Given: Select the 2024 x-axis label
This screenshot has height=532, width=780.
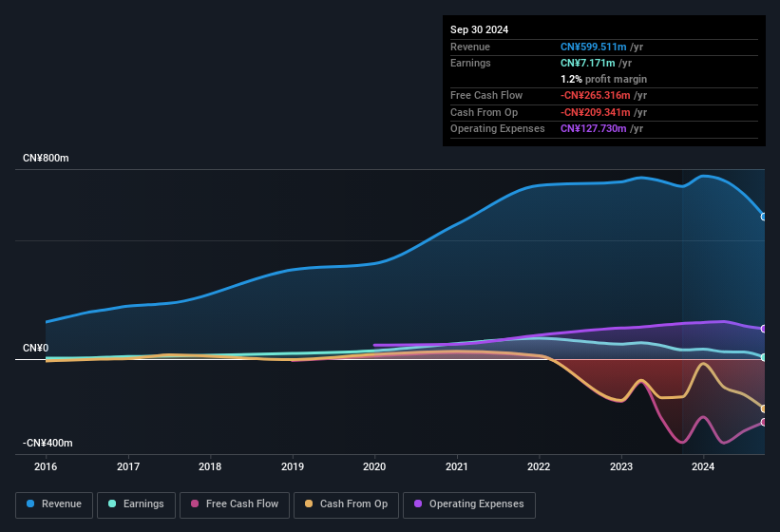Looking at the screenshot, I should tap(703, 466).
